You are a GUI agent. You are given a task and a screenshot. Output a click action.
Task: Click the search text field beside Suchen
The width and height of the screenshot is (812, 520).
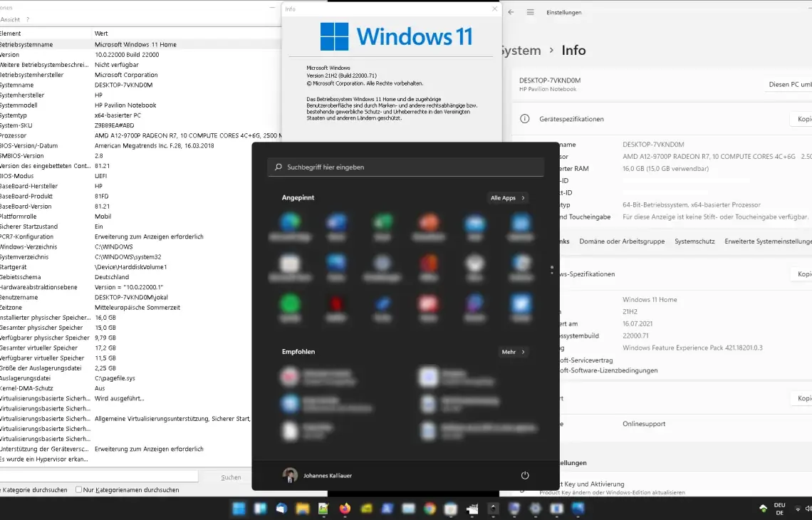[x=98, y=477]
